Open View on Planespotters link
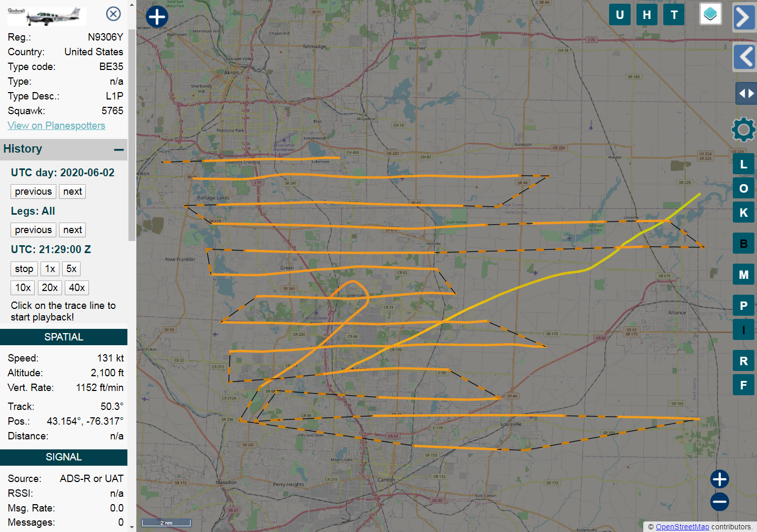Image resolution: width=757 pixels, height=532 pixels. point(56,125)
